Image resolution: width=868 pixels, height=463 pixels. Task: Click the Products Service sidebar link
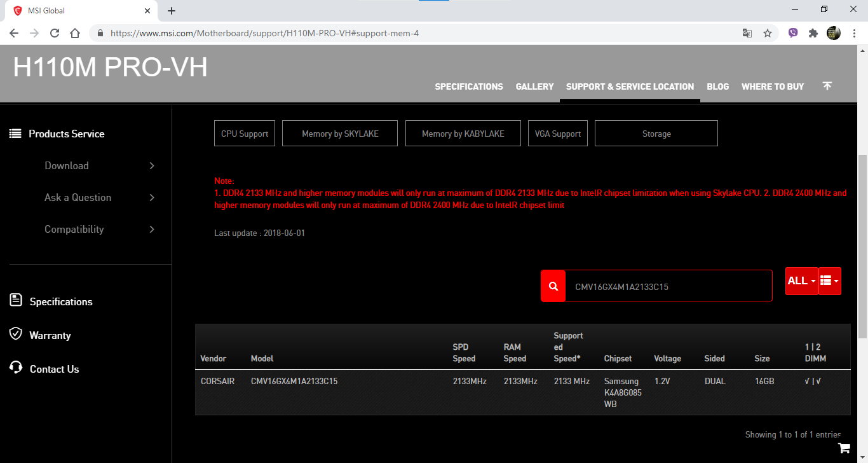point(67,134)
